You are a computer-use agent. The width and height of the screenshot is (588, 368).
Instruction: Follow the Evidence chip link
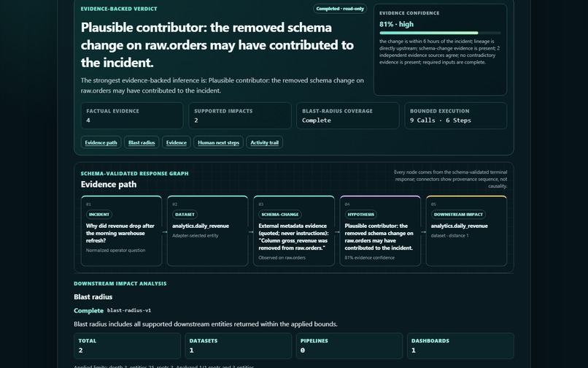click(x=177, y=142)
